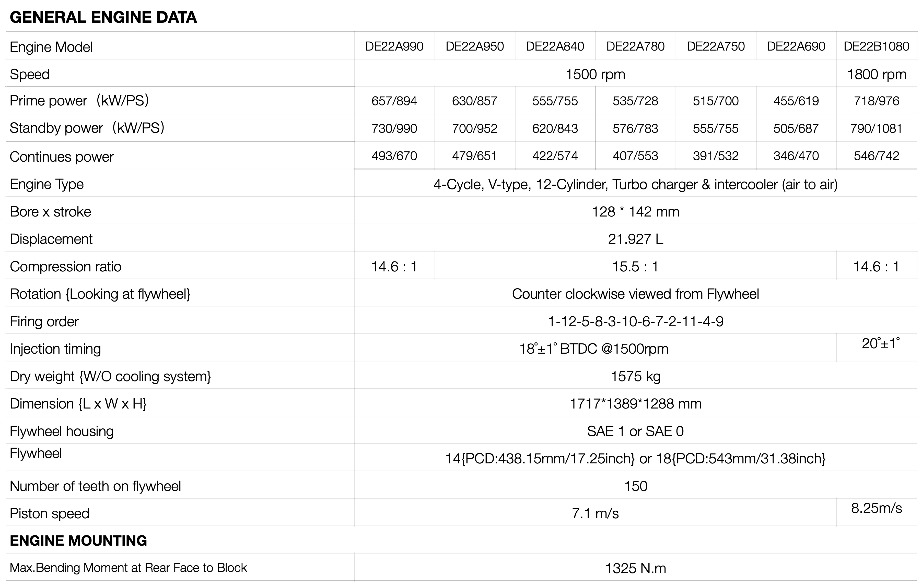Click the Dry weight {W/O cooling system} label
Image resolution: width=922 pixels, height=588 pixels.
click(x=110, y=377)
